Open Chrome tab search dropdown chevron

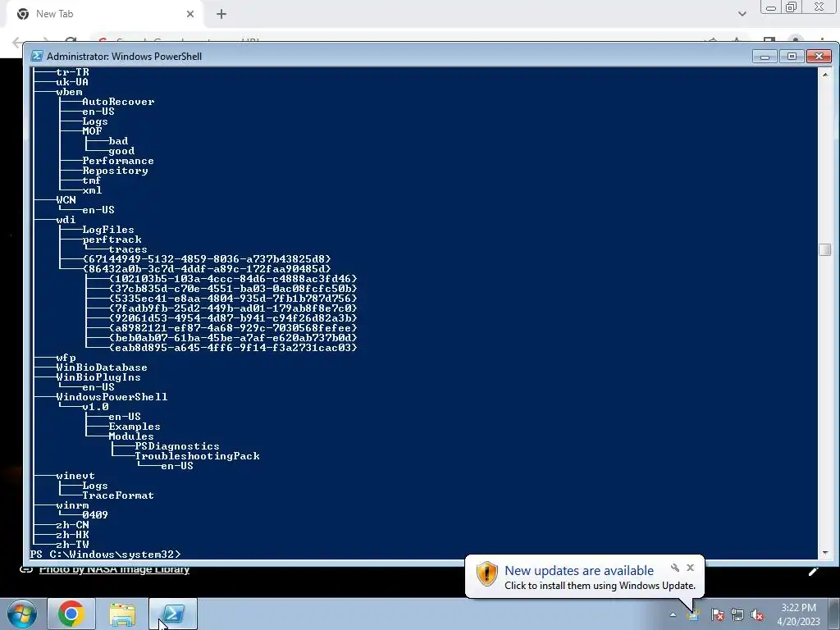click(742, 14)
